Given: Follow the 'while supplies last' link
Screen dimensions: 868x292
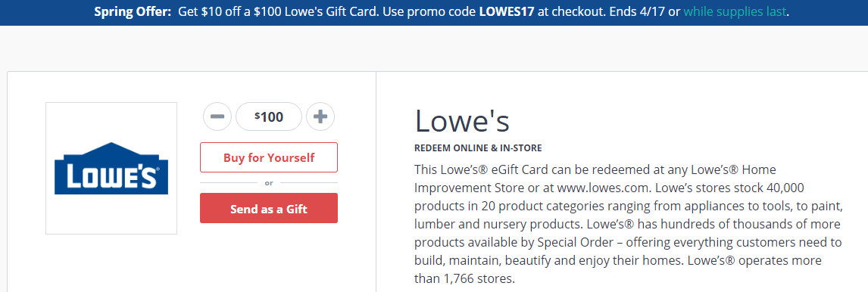Looking at the screenshot, I should tap(735, 11).
